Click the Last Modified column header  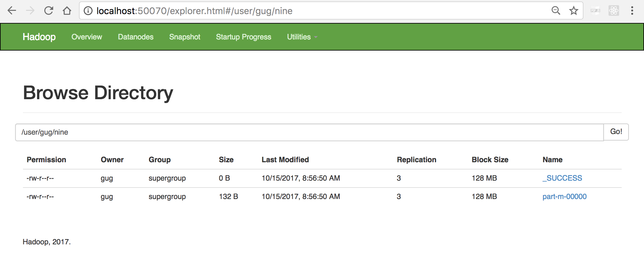(285, 160)
